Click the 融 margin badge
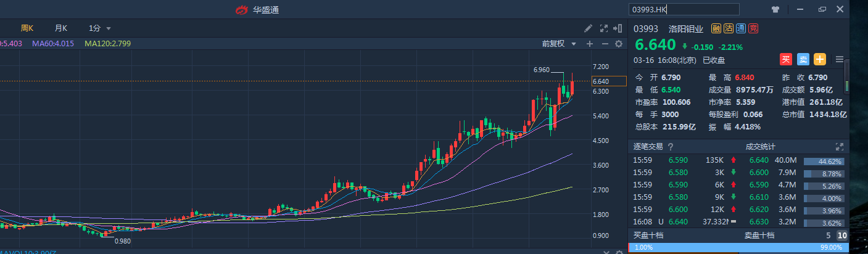Screen dimensions: 868x254 (x=716, y=28)
